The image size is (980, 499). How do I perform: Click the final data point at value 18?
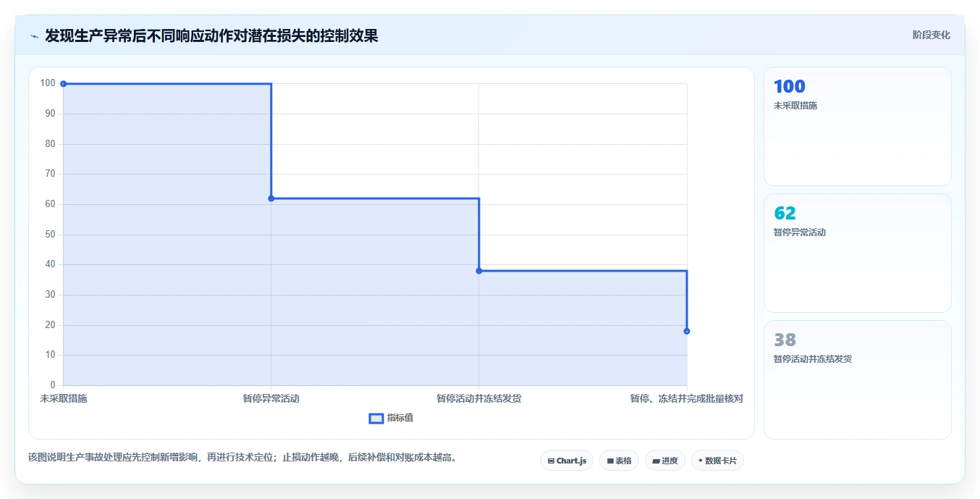click(687, 331)
